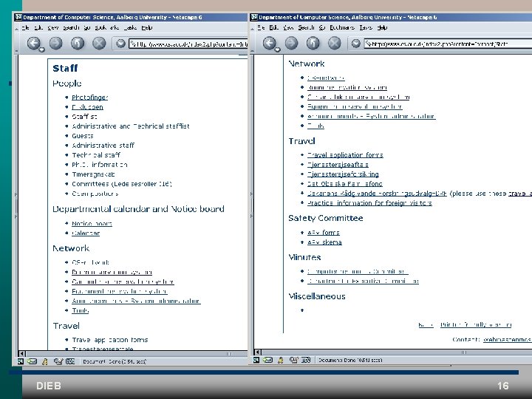Screen dimensions: 532x399
Task: Click the 'Timeregnskab' list item
Action: coord(93,174)
